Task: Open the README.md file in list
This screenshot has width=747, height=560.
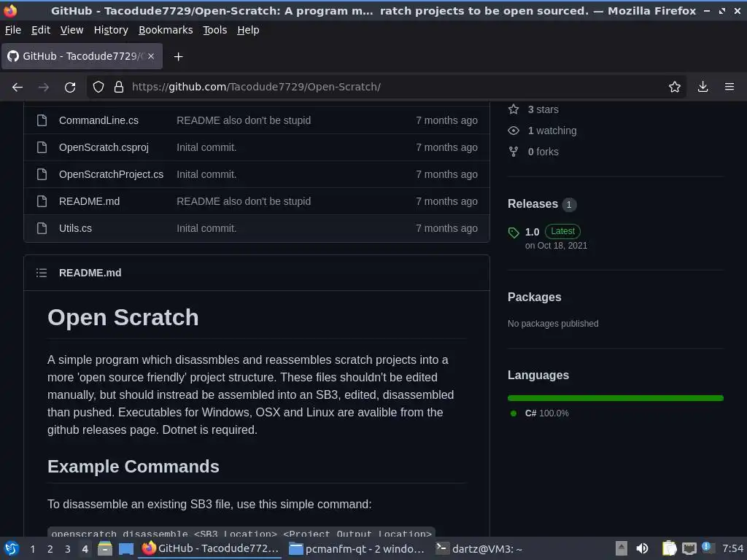Action: coord(89,201)
